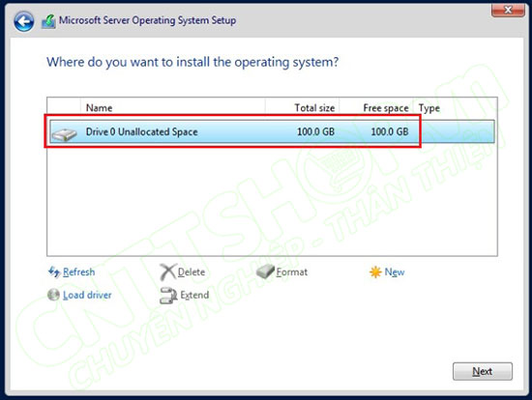Click the Refresh arrows icon
The width and height of the screenshot is (532, 400).
pos(54,271)
